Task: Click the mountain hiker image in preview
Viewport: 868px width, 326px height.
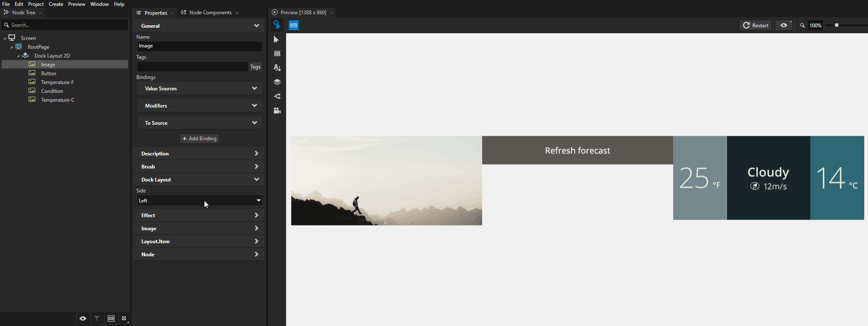Action: [x=387, y=181]
